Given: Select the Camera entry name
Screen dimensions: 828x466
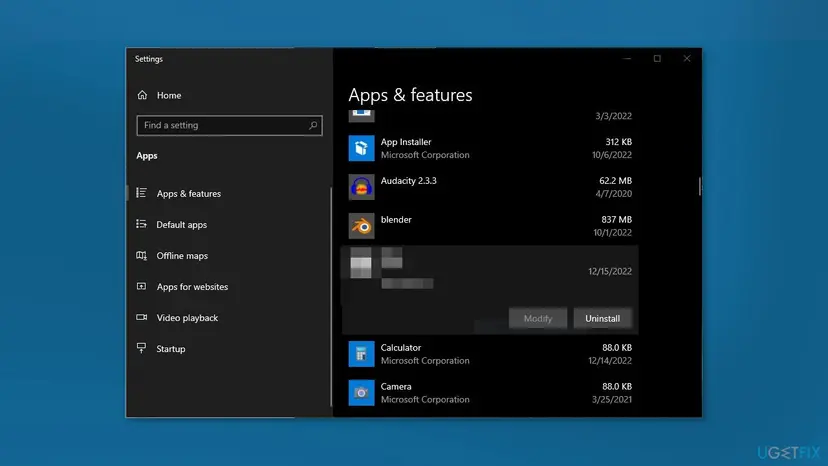Looking at the screenshot, I should (396, 387).
